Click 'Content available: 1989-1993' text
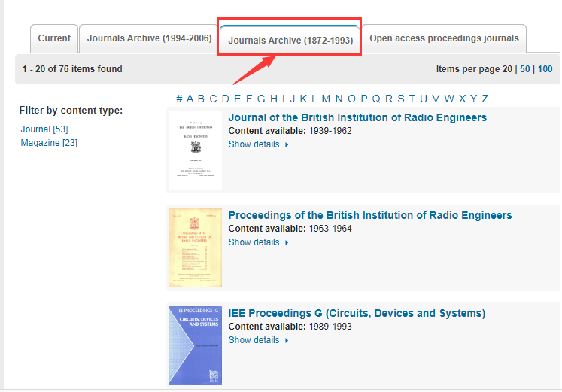This screenshot has width=562, height=392. point(290,327)
